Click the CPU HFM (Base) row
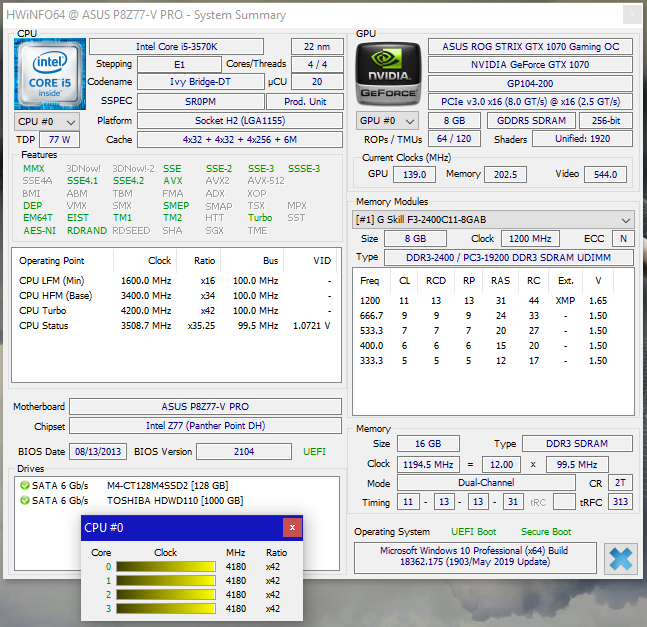The width and height of the screenshot is (647, 627). point(175,296)
